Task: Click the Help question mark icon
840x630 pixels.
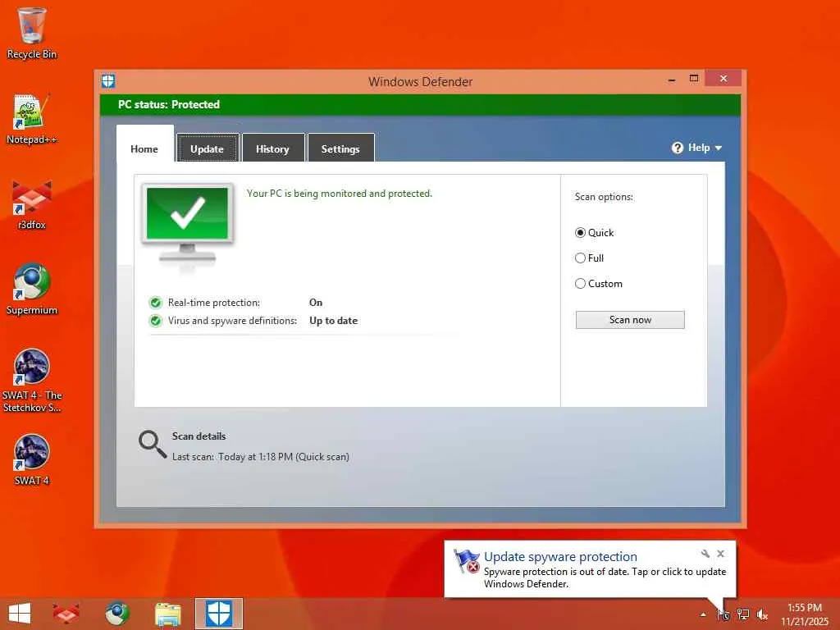Action: [x=677, y=148]
